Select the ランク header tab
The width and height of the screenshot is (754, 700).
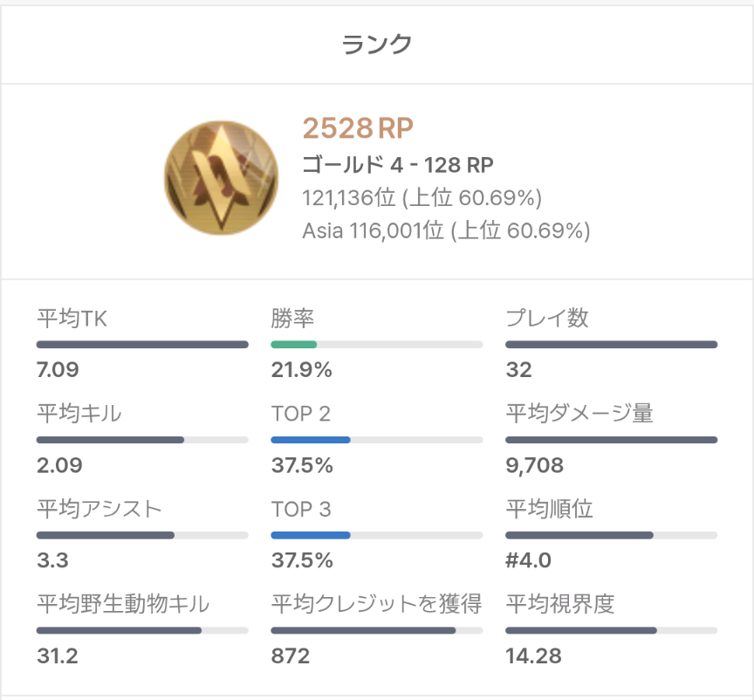click(x=377, y=44)
